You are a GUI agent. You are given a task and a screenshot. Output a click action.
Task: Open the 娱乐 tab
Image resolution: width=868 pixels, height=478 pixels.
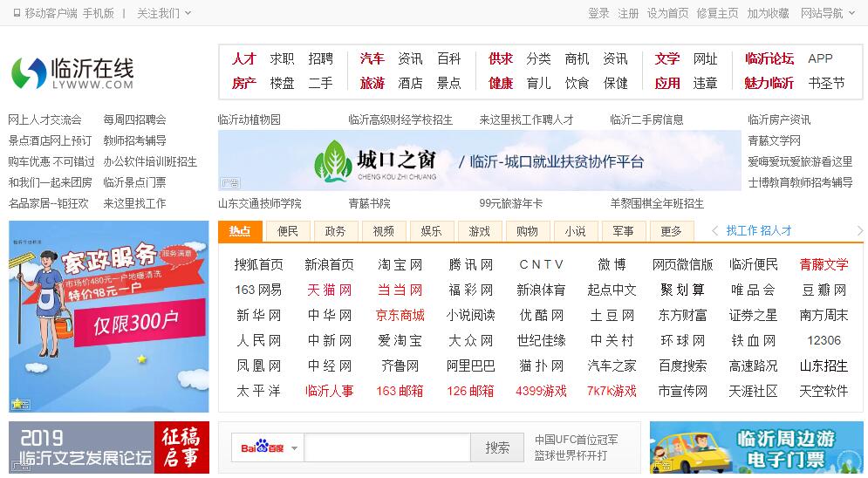click(x=431, y=231)
